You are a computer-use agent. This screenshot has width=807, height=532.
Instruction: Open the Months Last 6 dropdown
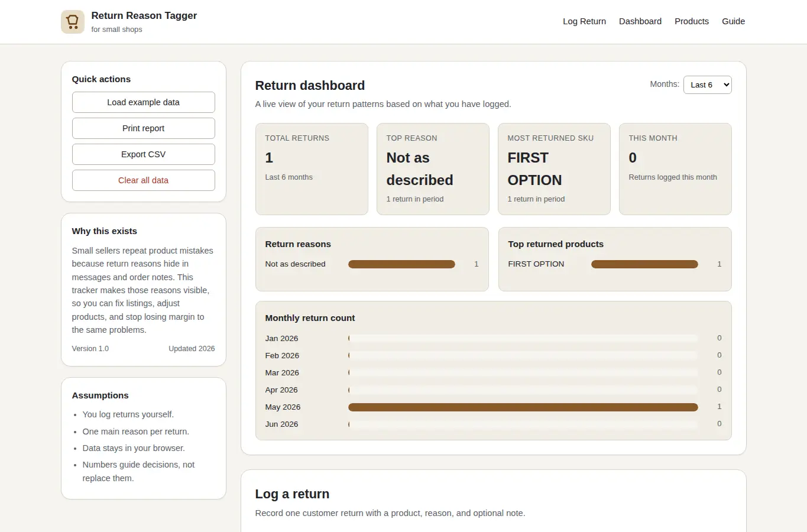click(708, 85)
